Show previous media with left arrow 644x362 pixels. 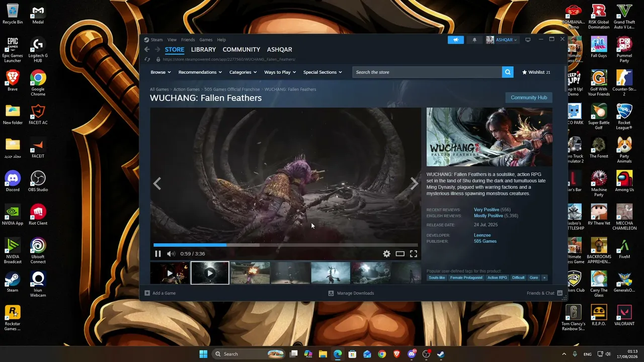pos(157,184)
